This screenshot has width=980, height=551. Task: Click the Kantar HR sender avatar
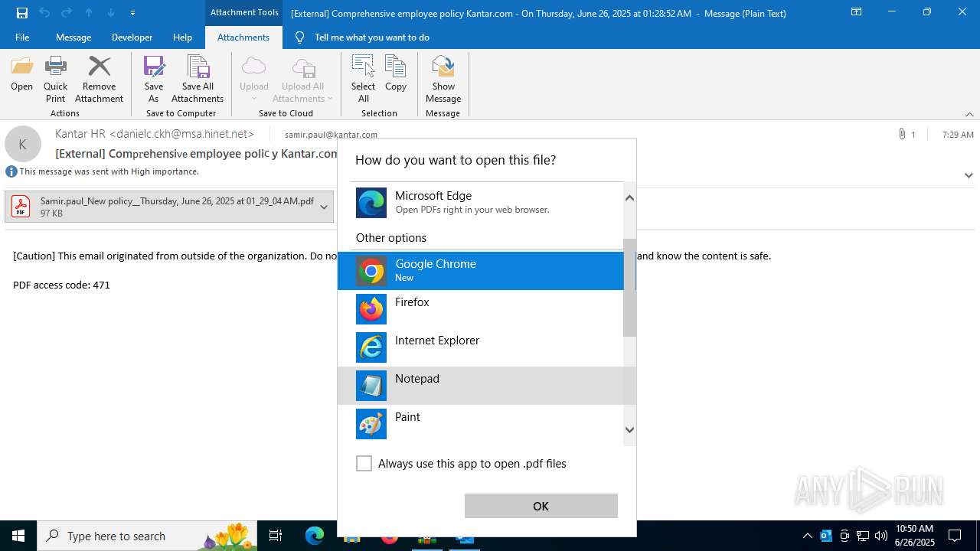[x=23, y=144]
